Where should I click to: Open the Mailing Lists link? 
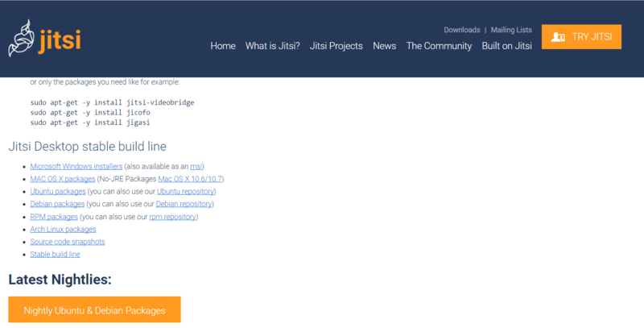point(511,30)
